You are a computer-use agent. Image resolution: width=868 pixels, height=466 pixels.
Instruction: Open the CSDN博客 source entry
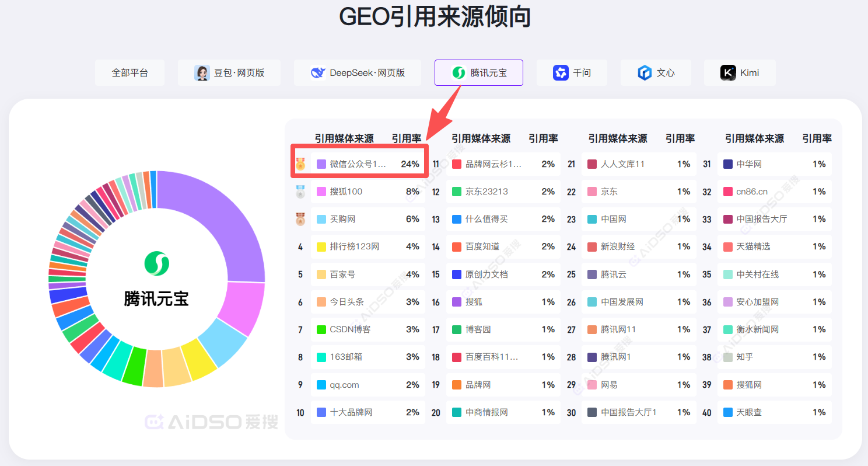(367, 329)
